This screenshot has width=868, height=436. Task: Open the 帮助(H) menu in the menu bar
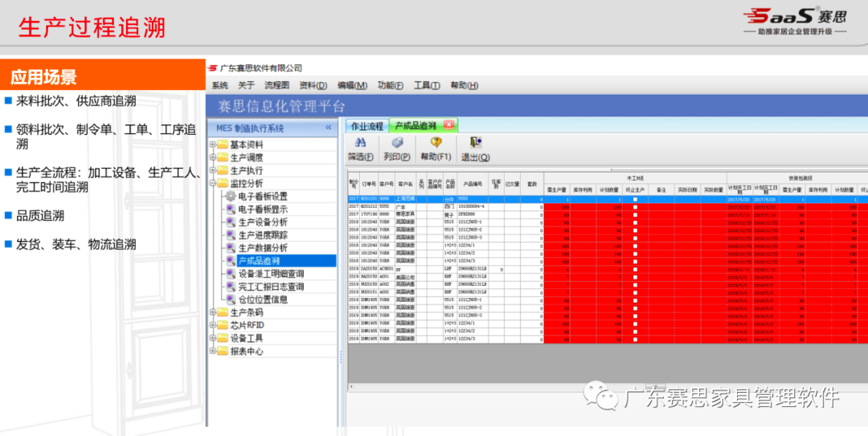click(x=465, y=85)
